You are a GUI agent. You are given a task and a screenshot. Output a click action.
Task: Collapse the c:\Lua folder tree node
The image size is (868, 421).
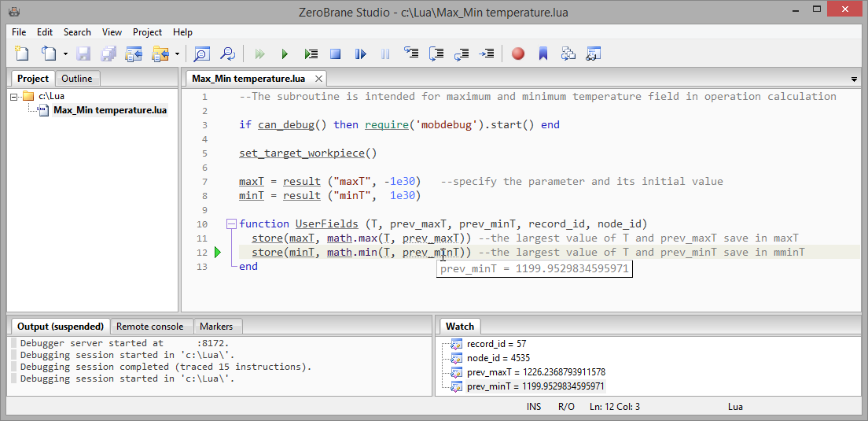click(x=14, y=96)
